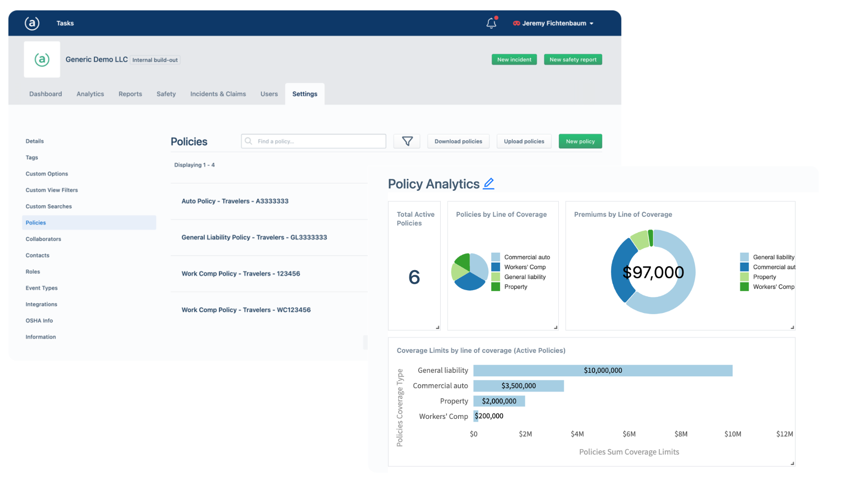Click the Total Active Policies resize handle
Image resolution: width=868 pixels, height=488 pixels.
438,327
